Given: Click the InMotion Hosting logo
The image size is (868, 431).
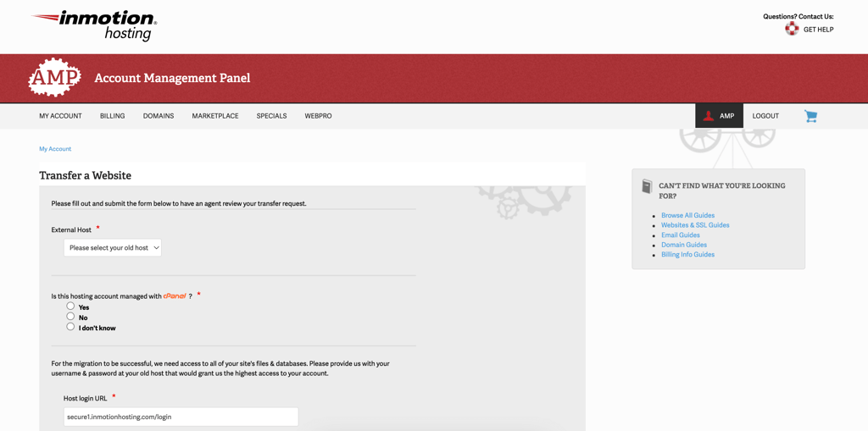Looking at the screenshot, I should point(95,25).
